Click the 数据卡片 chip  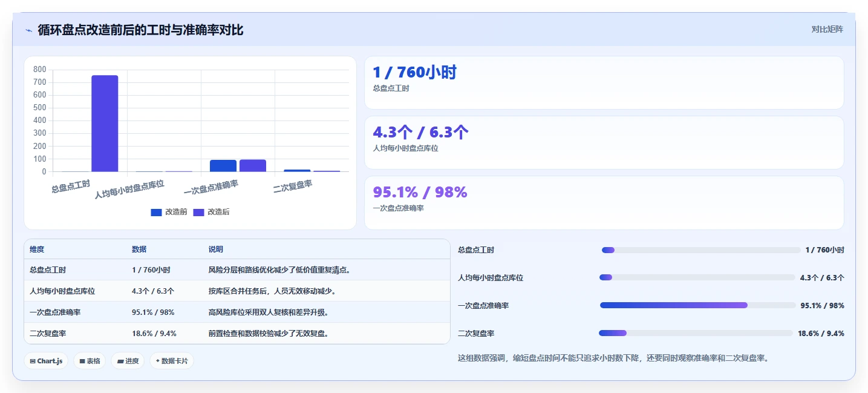coord(172,361)
